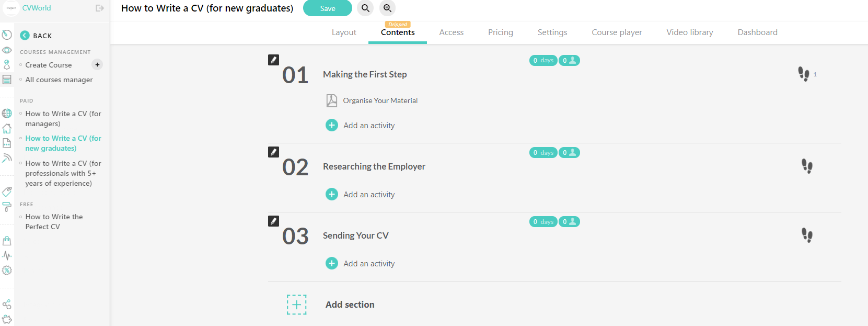This screenshot has width=868, height=326.
Task: Click the search magnifier icon
Action: [365, 8]
